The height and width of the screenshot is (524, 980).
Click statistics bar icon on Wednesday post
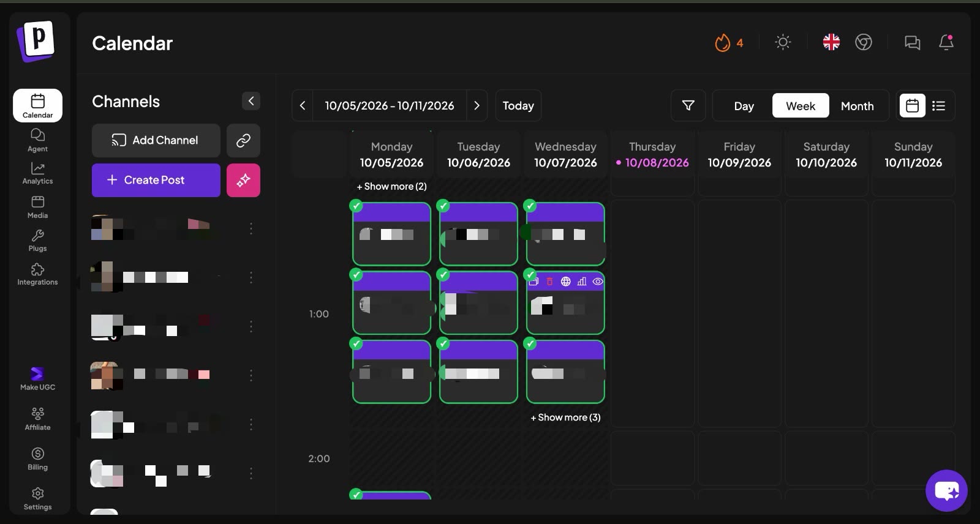[582, 282]
